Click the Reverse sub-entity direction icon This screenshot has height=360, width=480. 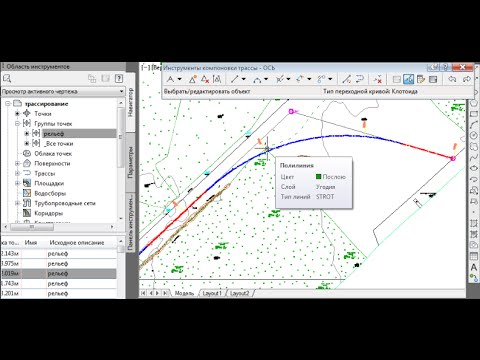click(359, 79)
